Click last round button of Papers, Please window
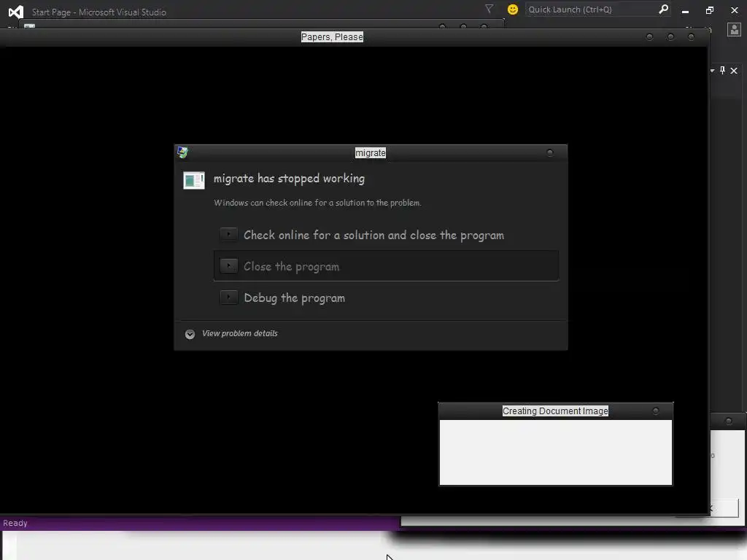This screenshot has height=560, width=747. [691, 37]
